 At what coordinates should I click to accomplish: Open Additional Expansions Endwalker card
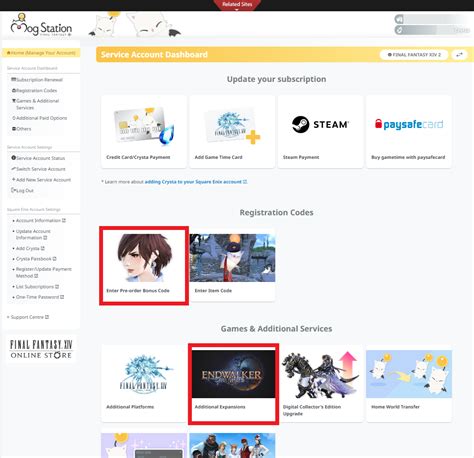tap(233, 383)
